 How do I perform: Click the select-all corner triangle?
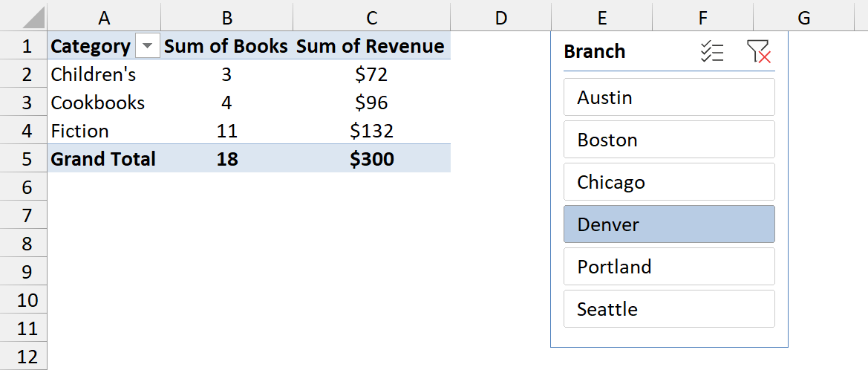33,19
